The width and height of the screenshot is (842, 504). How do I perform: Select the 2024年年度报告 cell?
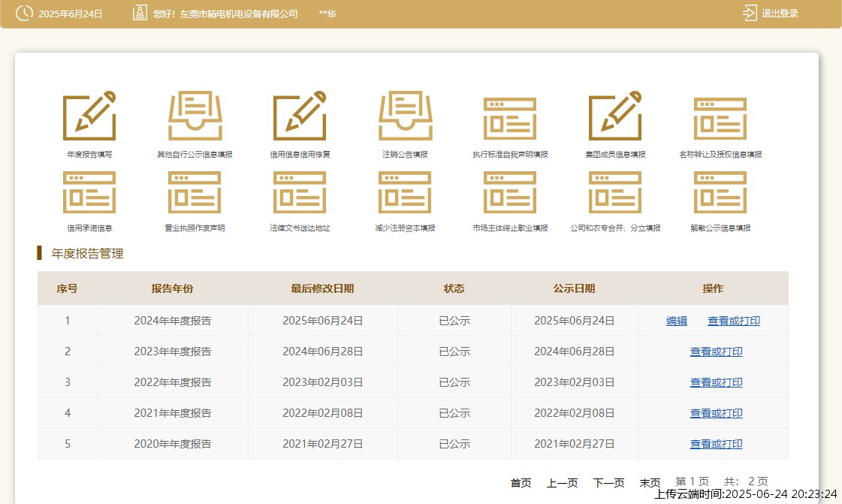click(x=173, y=321)
